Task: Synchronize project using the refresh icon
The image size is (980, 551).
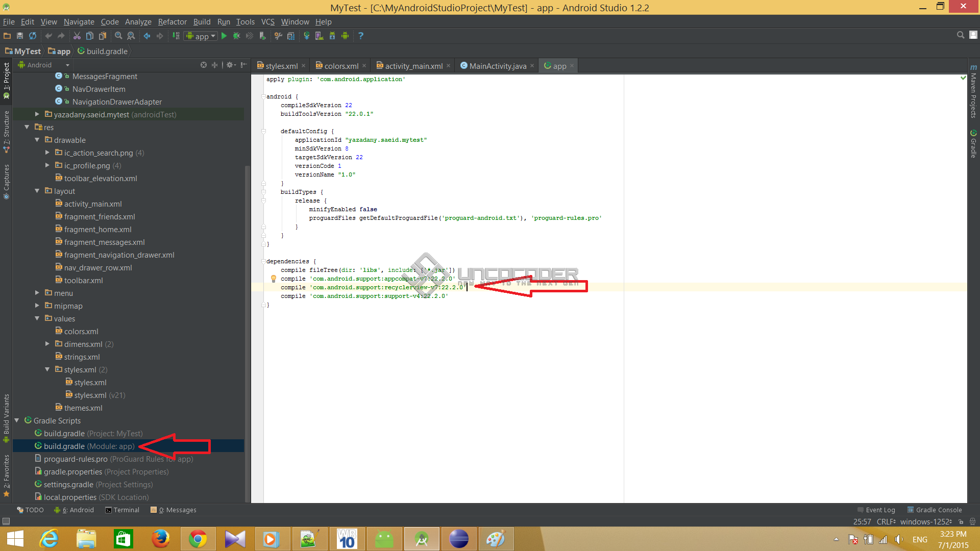Action: click(x=33, y=36)
